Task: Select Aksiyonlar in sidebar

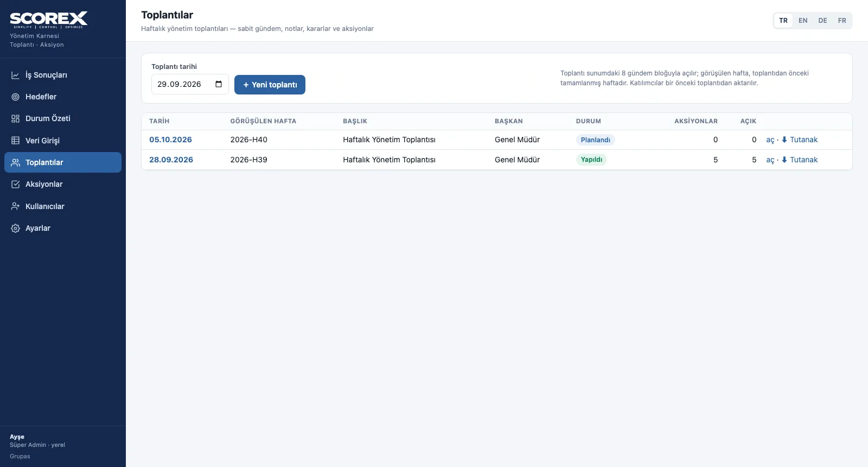Action: click(63, 184)
